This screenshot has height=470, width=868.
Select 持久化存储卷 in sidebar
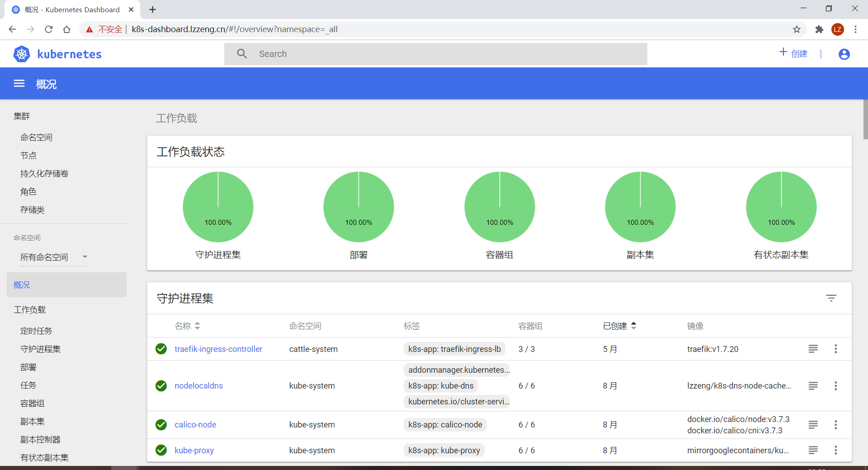click(x=44, y=173)
